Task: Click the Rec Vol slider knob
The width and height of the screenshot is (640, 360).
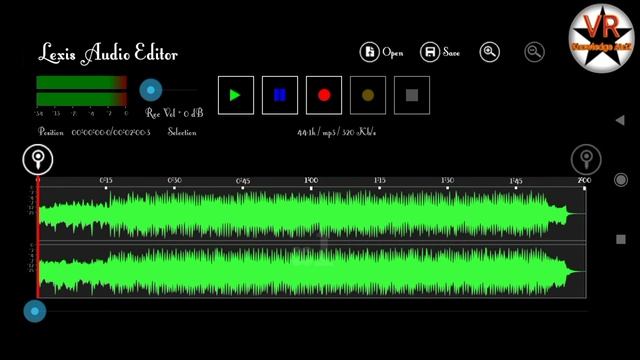Action: [x=151, y=90]
